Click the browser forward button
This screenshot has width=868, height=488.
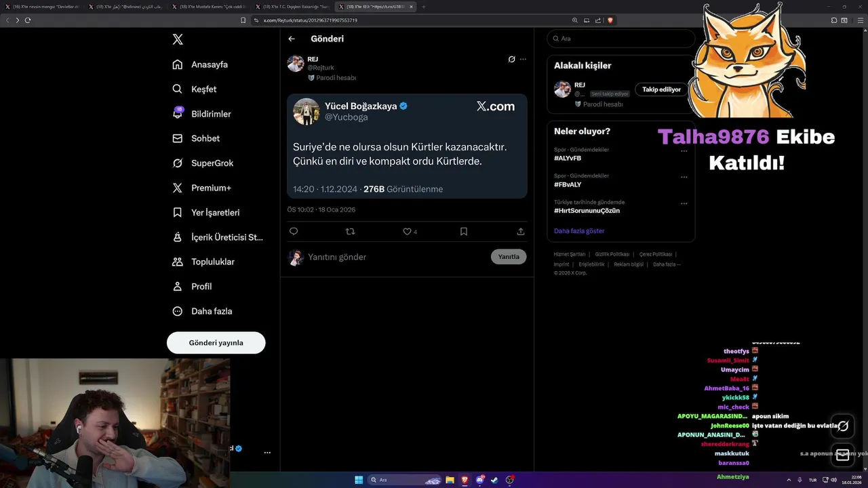click(x=18, y=20)
